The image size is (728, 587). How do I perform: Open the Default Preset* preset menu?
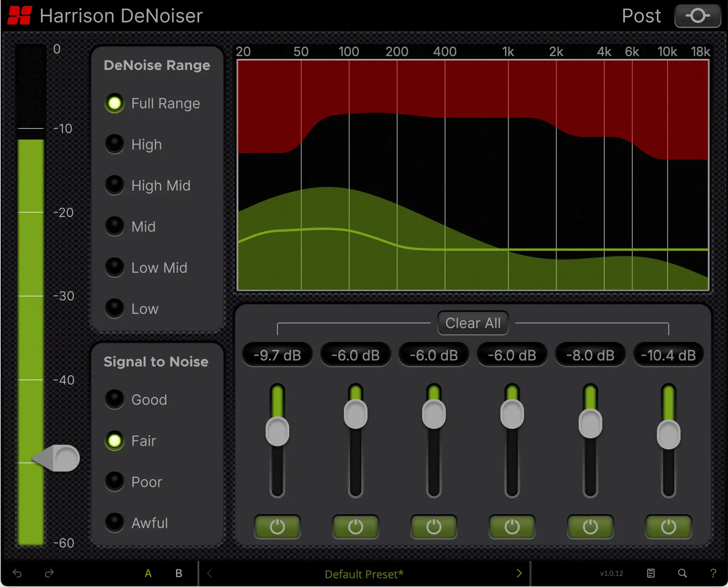364,574
